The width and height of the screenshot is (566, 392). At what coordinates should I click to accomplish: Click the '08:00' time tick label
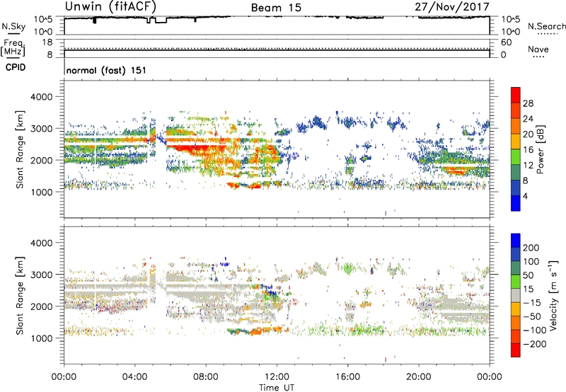tap(206, 377)
